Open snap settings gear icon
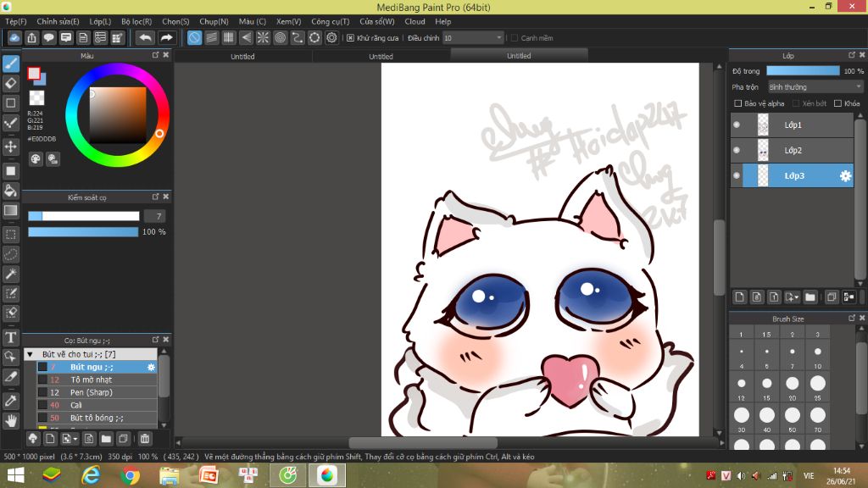This screenshot has width=868, height=488. coord(331,37)
